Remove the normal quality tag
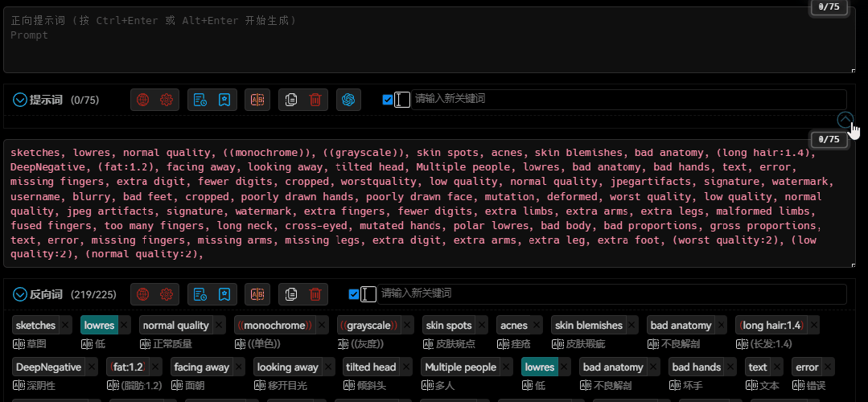This screenshot has height=402, width=868. (220, 325)
